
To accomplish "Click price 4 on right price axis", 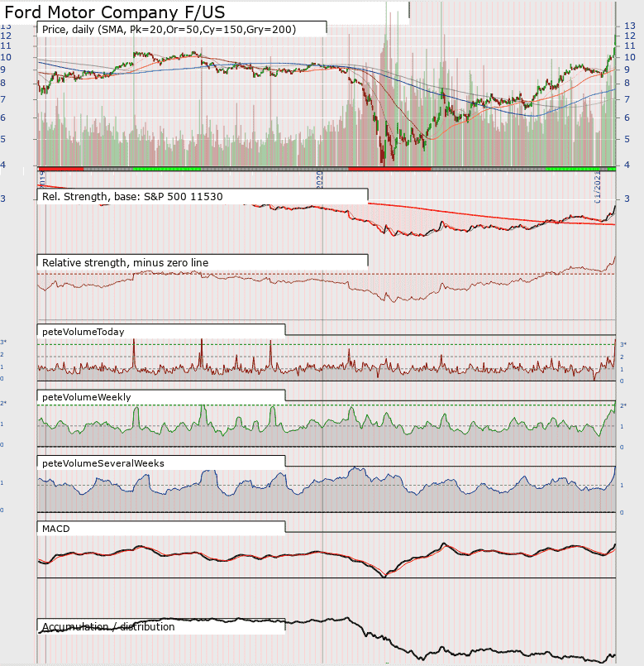I will coord(627,165).
